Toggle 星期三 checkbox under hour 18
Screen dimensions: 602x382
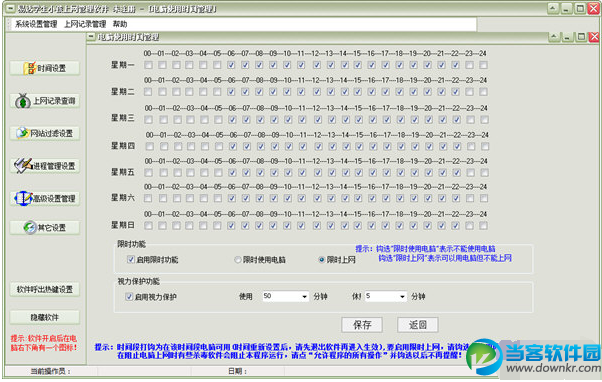pyautogui.click(x=400, y=120)
